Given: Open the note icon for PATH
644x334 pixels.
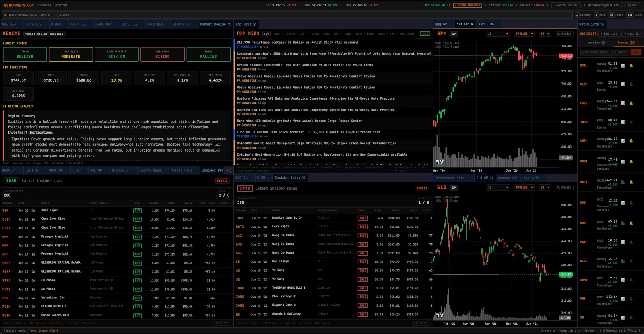Looking at the screenshot, I should (x=623, y=242).
